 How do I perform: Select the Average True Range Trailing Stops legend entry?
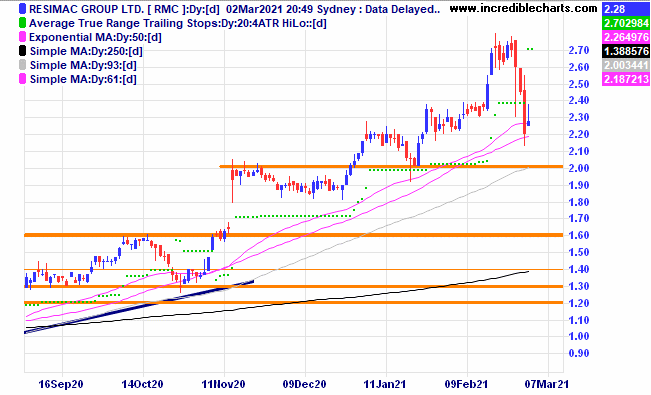(178, 23)
